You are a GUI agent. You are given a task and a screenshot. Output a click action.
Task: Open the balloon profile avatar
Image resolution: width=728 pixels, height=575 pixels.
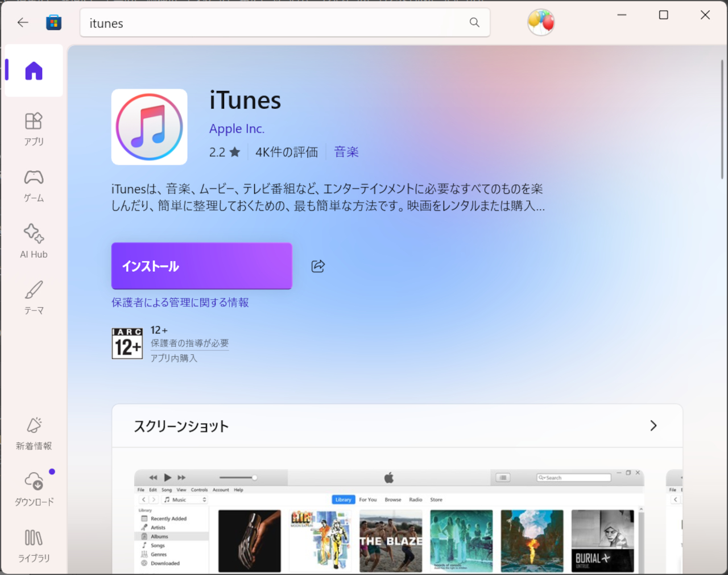(541, 22)
